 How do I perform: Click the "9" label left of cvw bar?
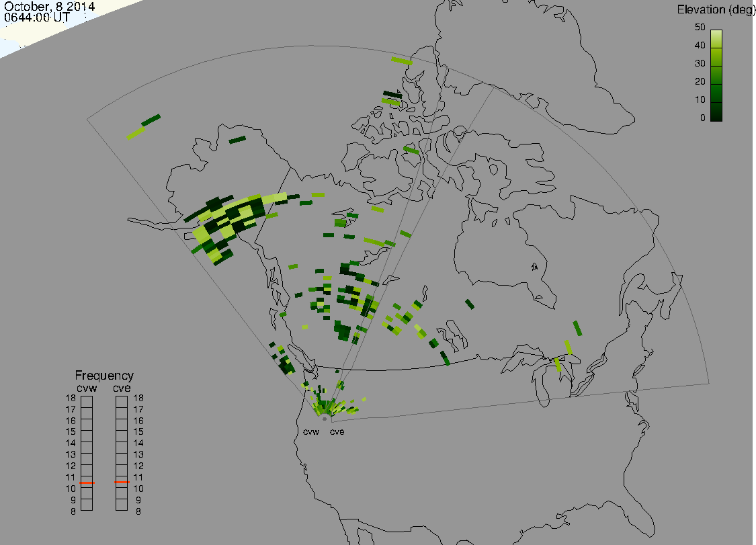click(73, 500)
